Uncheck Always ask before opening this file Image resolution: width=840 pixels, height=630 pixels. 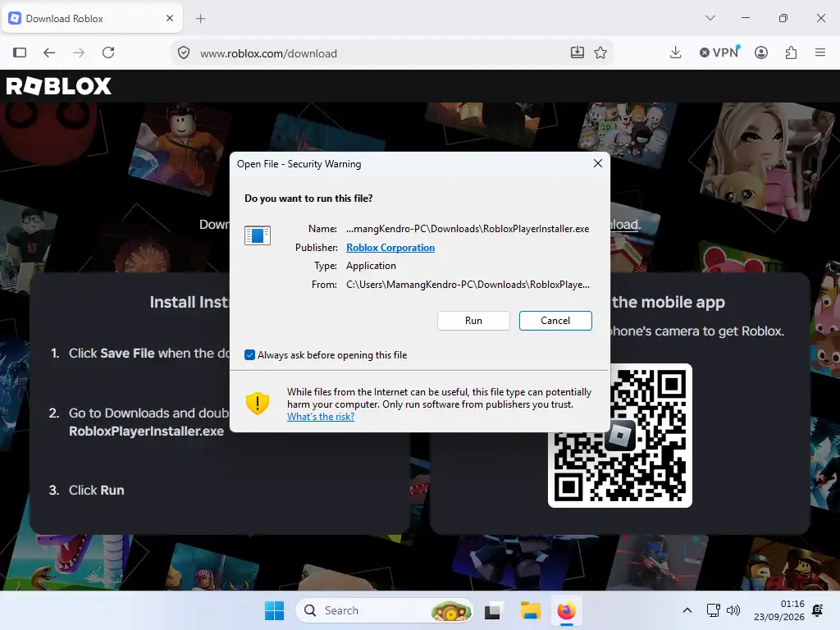point(249,354)
